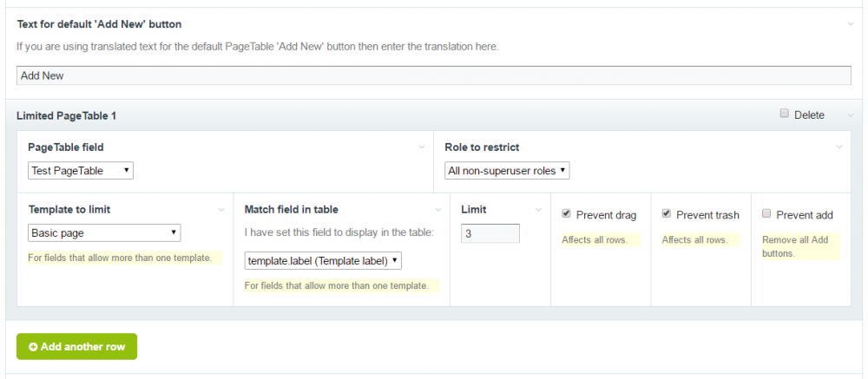Collapse the 'Text for default Add New button' section chevron
This screenshot has width=868, height=379.
coord(851,23)
